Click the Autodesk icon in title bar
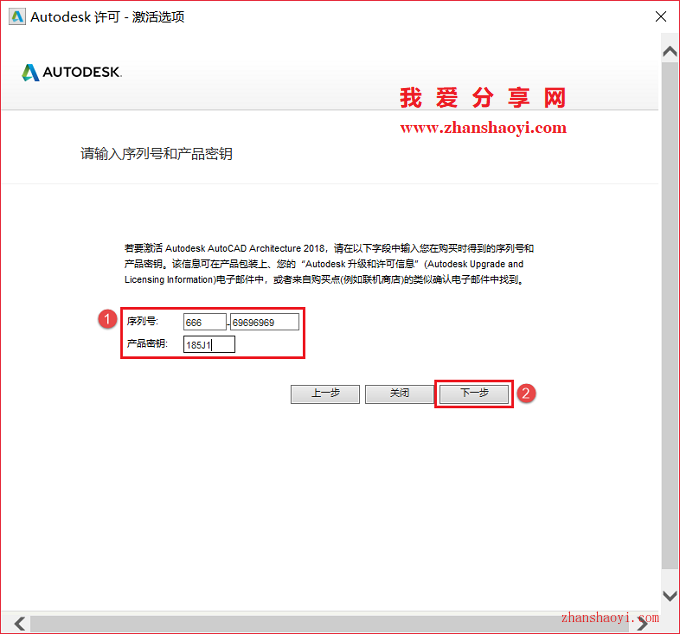Image resolution: width=680 pixels, height=634 pixels. [17, 16]
